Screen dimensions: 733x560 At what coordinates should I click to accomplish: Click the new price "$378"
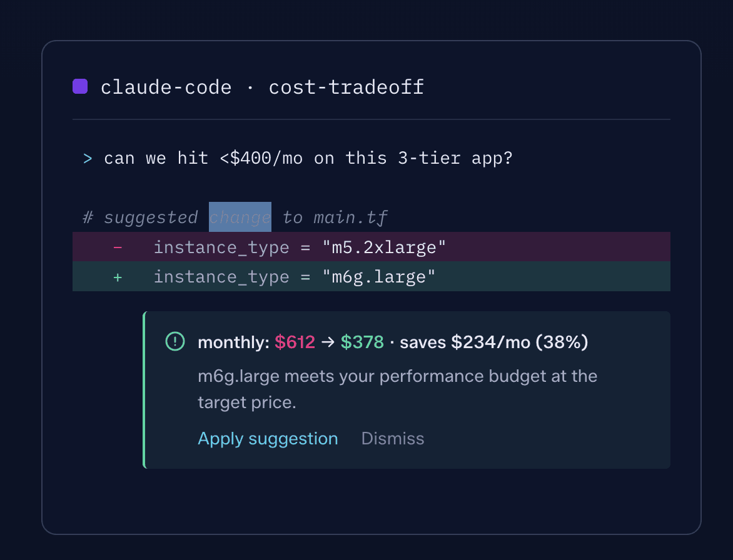362,342
